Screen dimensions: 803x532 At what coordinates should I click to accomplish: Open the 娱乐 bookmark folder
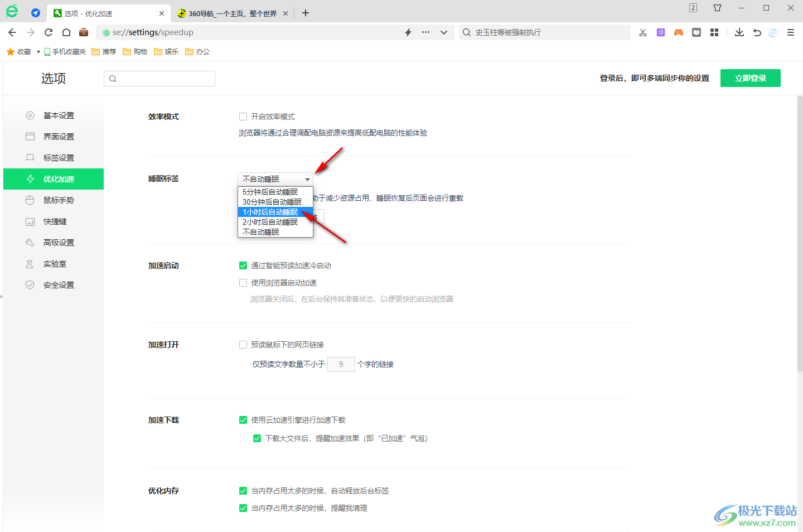coord(166,52)
